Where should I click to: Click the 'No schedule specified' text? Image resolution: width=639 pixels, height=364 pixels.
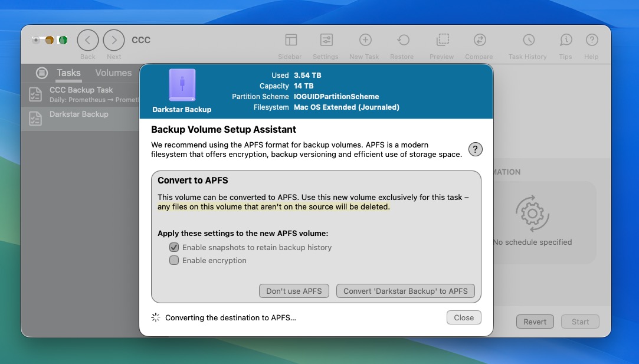pyautogui.click(x=532, y=242)
